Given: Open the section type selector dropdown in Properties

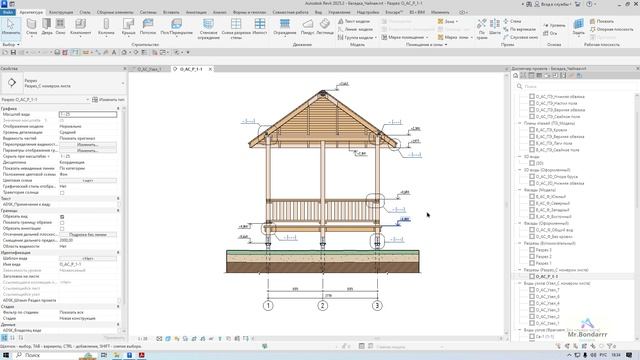Looking at the screenshot, I should [122, 83].
